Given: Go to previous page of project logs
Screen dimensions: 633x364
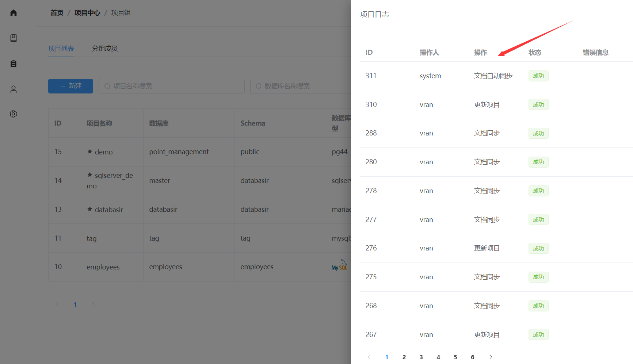Looking at the screenshot, I should pyautogui.click(x=369, y=357).
